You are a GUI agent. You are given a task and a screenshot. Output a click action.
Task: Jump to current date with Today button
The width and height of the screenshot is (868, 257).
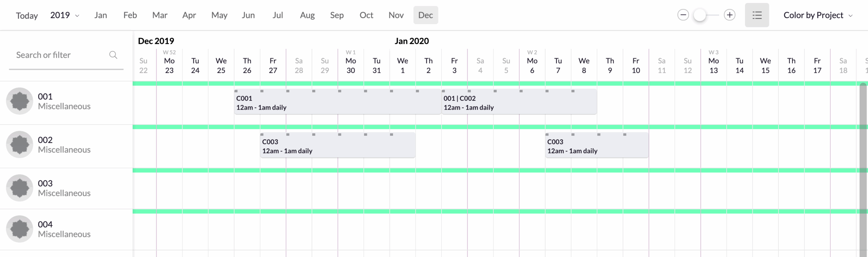(27, 15)
